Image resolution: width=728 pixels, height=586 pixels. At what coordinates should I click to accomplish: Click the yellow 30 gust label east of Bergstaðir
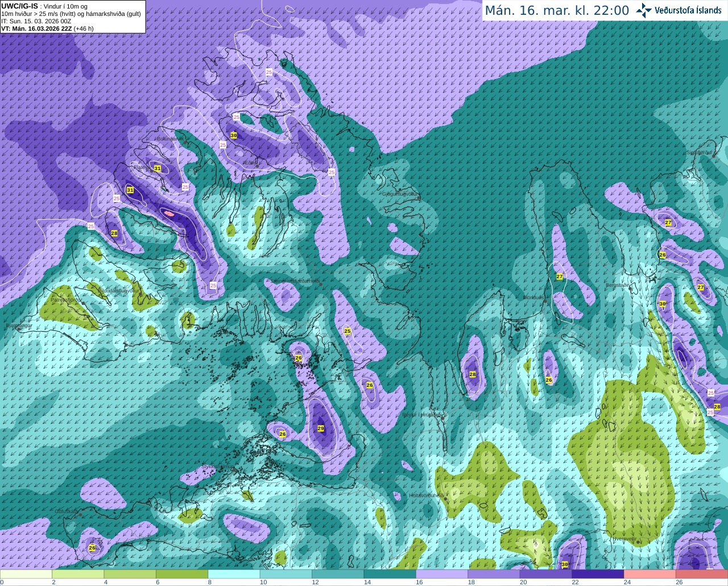coord(663,304)
